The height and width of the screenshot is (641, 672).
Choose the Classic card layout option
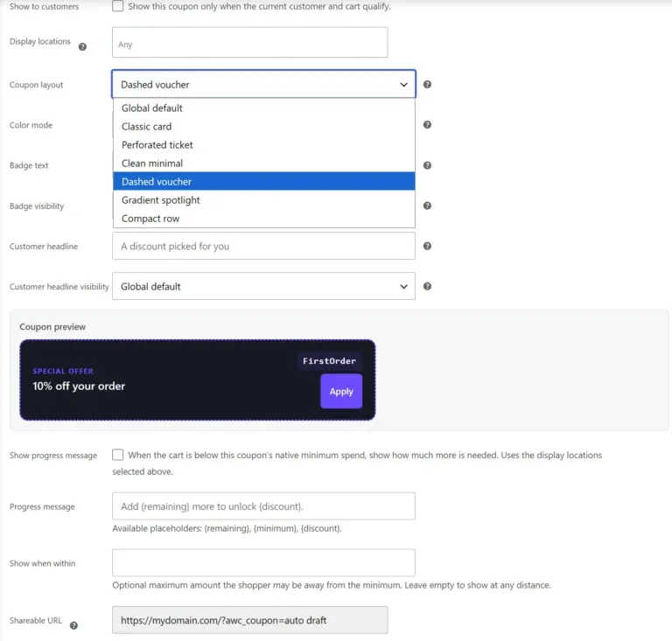click(264, 126)
